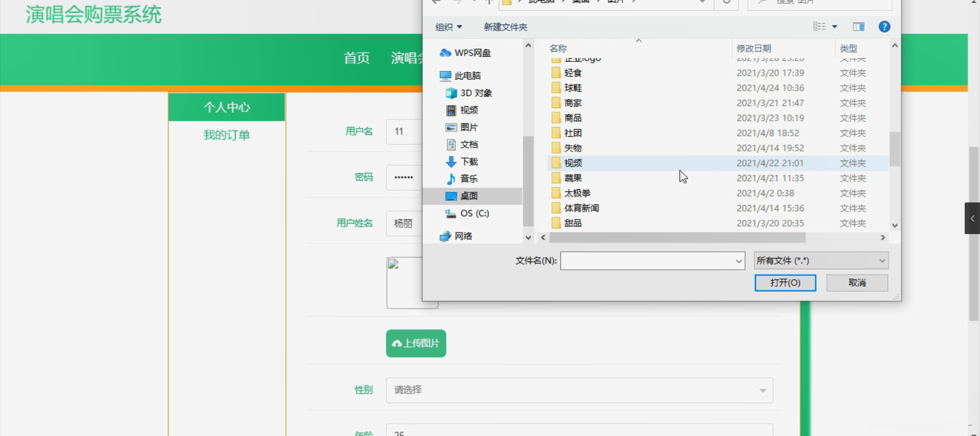Select the 视频 folder row in file list
This screenshot has height=436, width=980.
718,163
